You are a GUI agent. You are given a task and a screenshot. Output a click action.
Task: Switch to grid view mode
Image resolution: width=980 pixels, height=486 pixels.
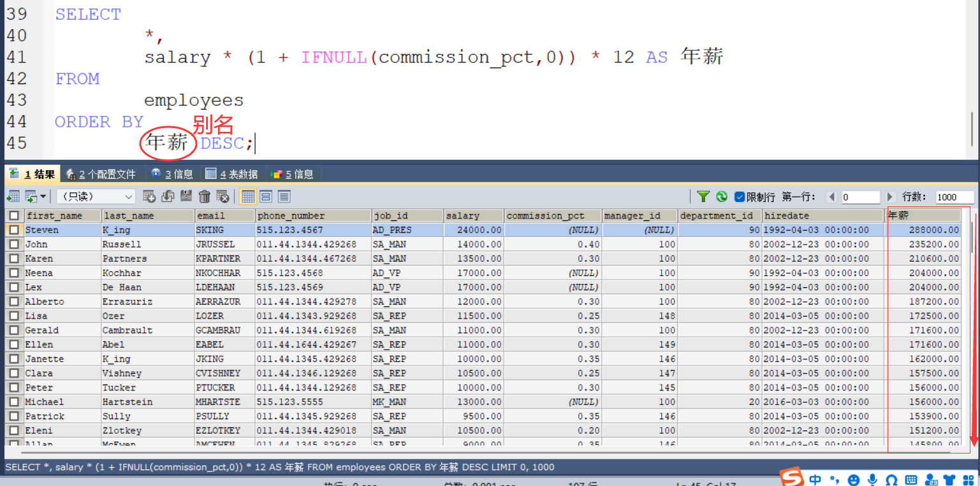(x=248, y=196)
